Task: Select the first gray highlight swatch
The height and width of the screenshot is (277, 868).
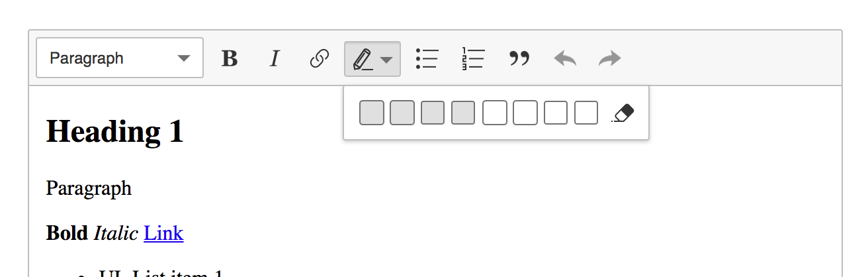Action: 372,113
